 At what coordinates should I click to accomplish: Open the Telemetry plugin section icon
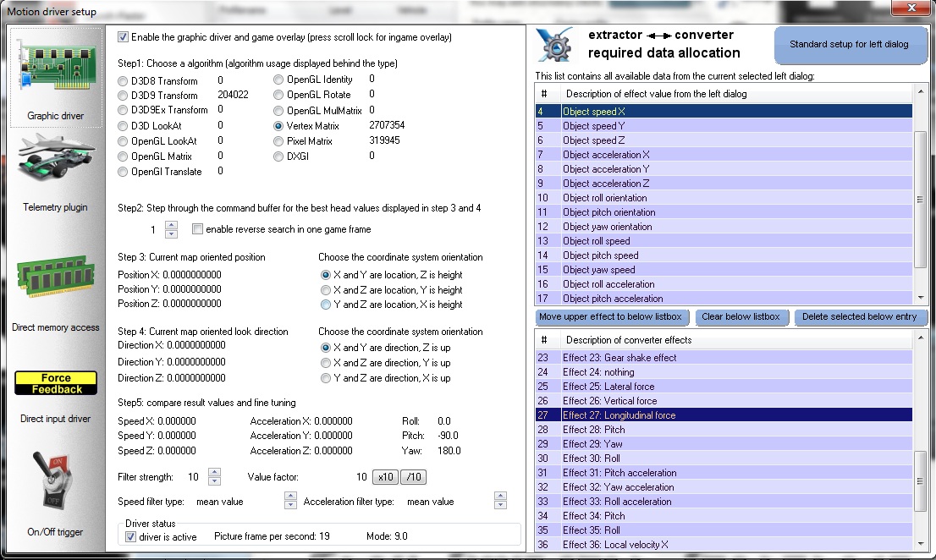point(56,156)
